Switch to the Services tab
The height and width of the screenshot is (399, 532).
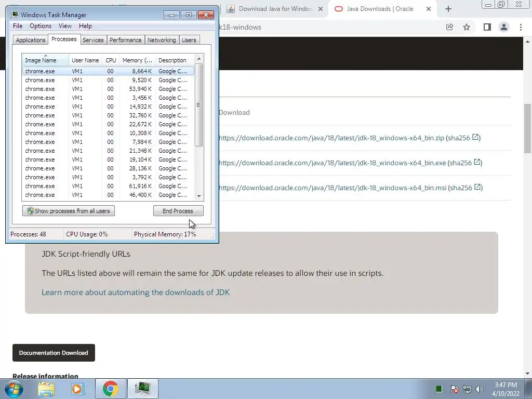(x=93, y=40)
